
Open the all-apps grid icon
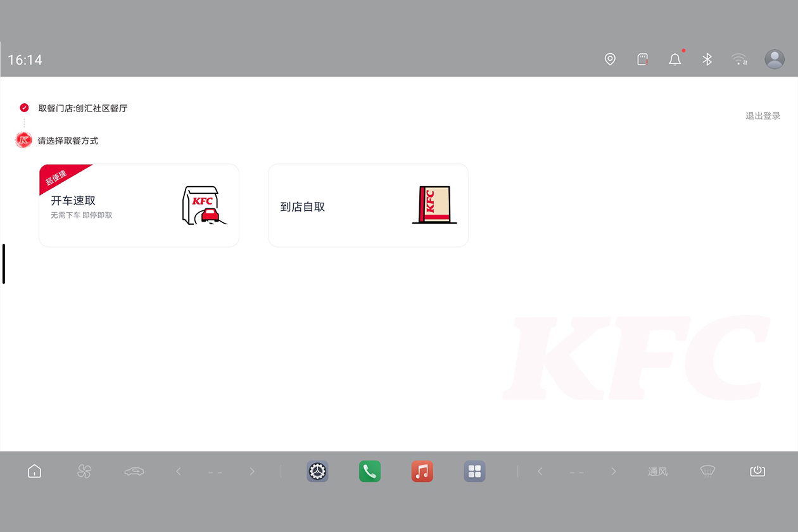tap(474, 471)
